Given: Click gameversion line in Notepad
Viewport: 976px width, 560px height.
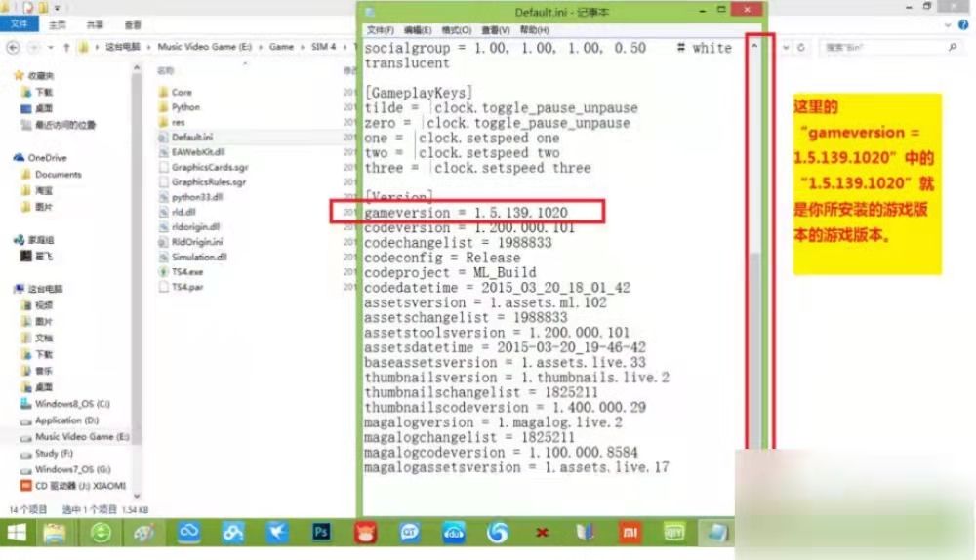Looking at the screenshot, I should [466, 213].
